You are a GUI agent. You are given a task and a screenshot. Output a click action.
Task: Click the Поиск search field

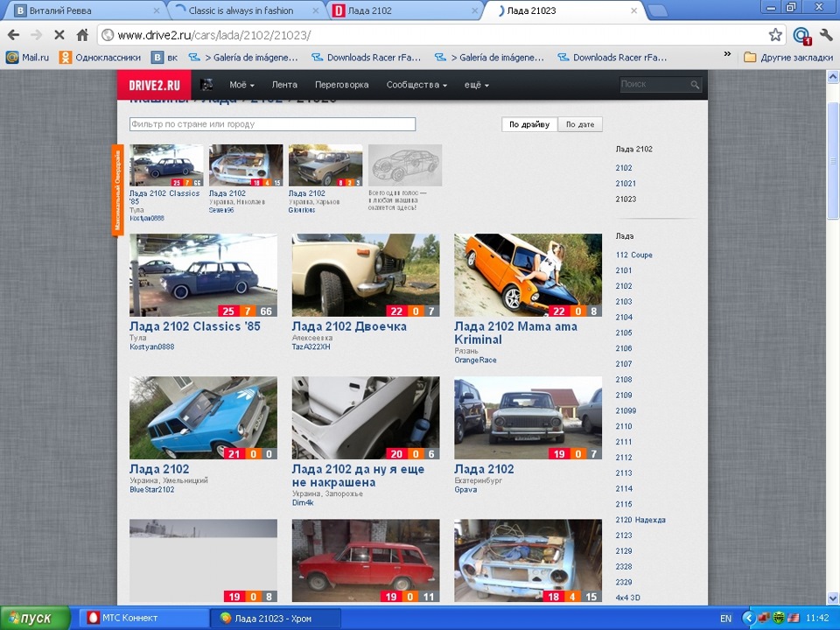(x=654, y=84)
